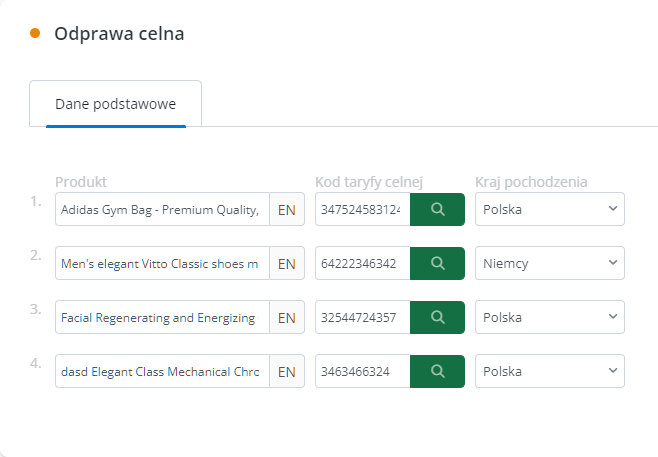Click EN language button for Vitto shoes

pyautogui.click(x=287, y=263)
